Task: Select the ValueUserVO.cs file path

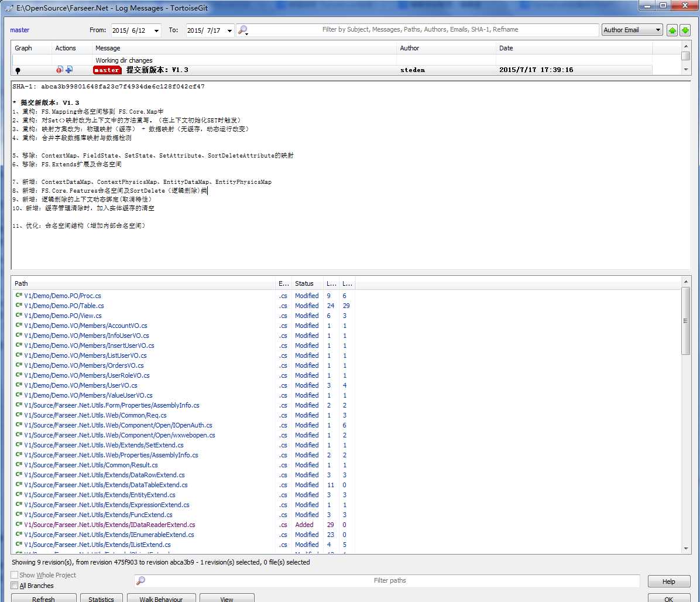Action: 88,395
